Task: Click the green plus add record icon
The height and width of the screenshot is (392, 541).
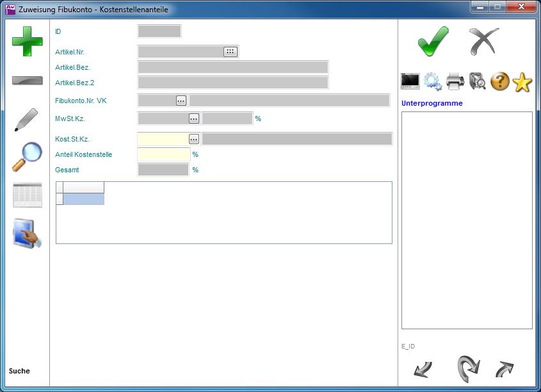Action: [x=28, y=42]
